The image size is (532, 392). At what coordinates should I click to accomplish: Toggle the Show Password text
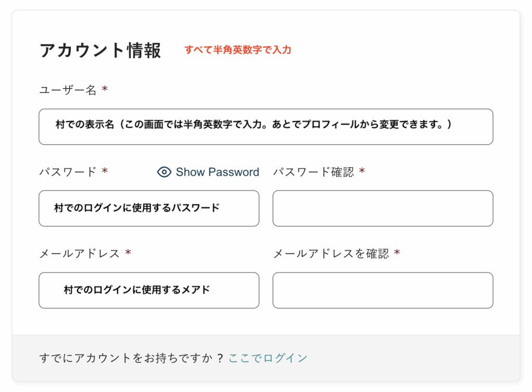pyautogui.click(x=217, y=172)
